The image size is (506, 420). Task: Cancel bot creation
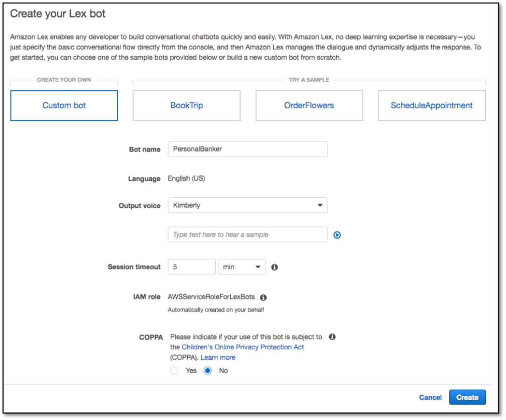(430, 397)
